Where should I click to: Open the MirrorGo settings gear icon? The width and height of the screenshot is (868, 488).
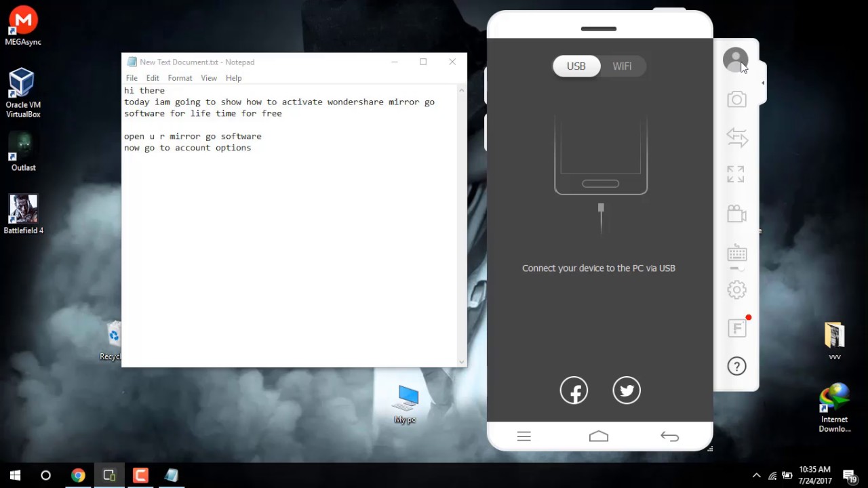736,290
